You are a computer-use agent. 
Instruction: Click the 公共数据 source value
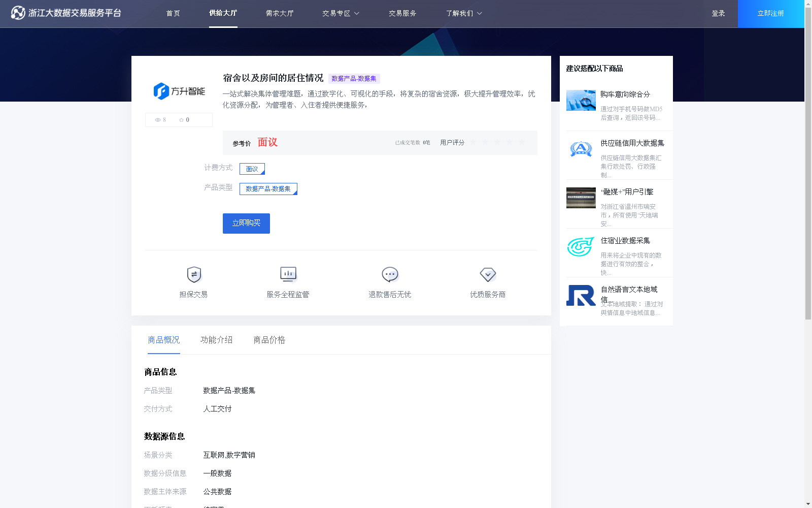tap(217, 492)
